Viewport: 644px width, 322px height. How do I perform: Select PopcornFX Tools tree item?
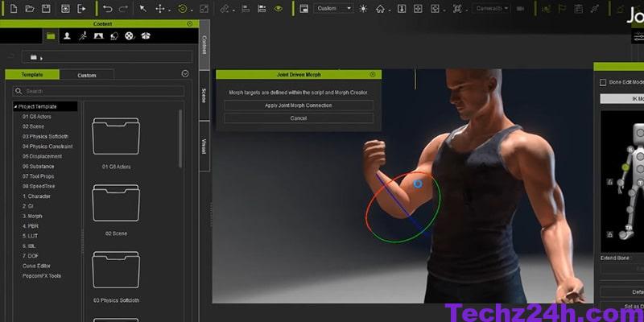(x=42, y=276)
